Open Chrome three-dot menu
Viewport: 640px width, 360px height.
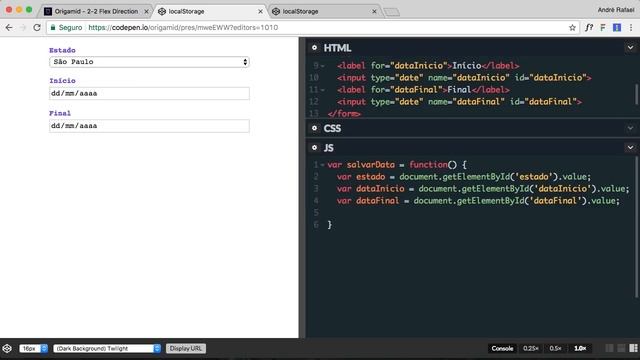(x=631, y=27)
